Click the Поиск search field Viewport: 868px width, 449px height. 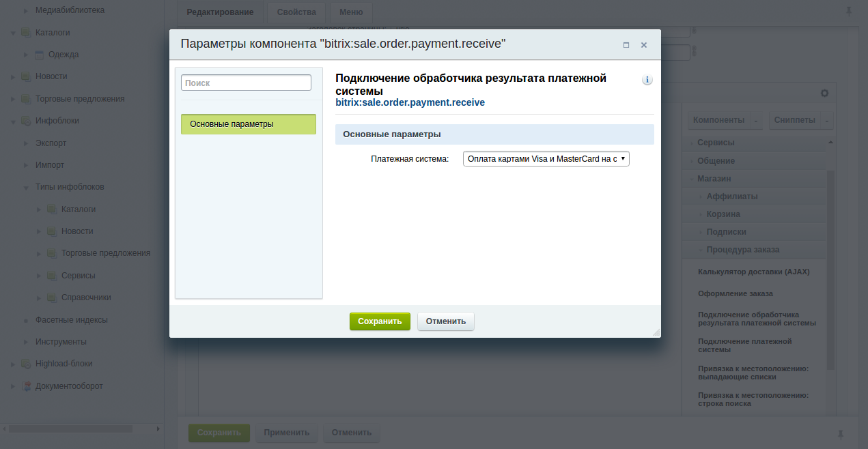tap(246, 83)
